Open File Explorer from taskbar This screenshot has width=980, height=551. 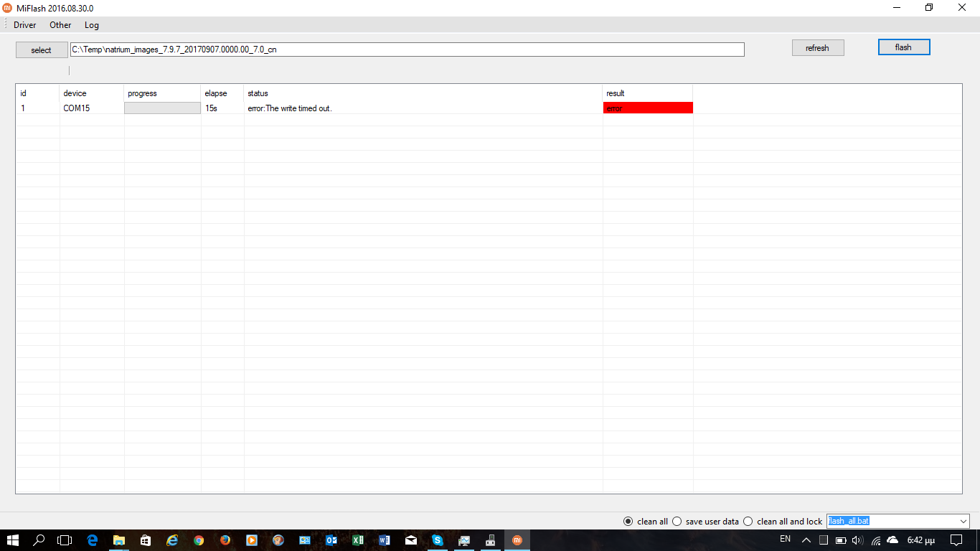tap(118, 540)
